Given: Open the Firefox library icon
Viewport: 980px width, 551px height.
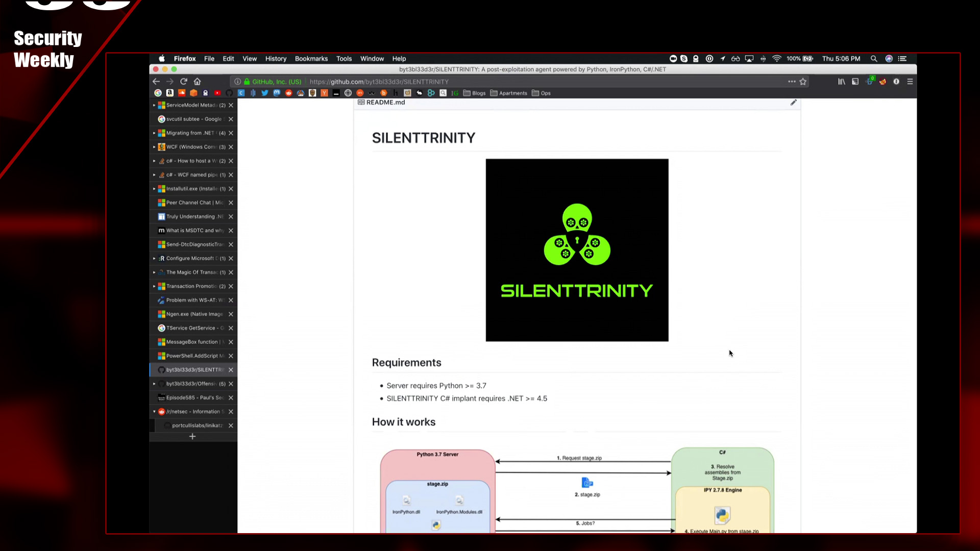Looking at the screenshot, I should (842, 82).
